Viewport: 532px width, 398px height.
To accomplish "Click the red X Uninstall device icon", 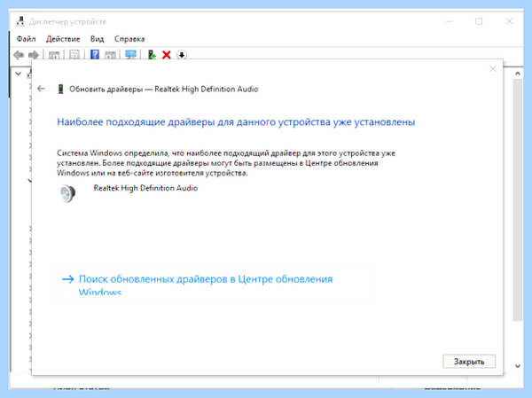I will (x=167, y=55).
